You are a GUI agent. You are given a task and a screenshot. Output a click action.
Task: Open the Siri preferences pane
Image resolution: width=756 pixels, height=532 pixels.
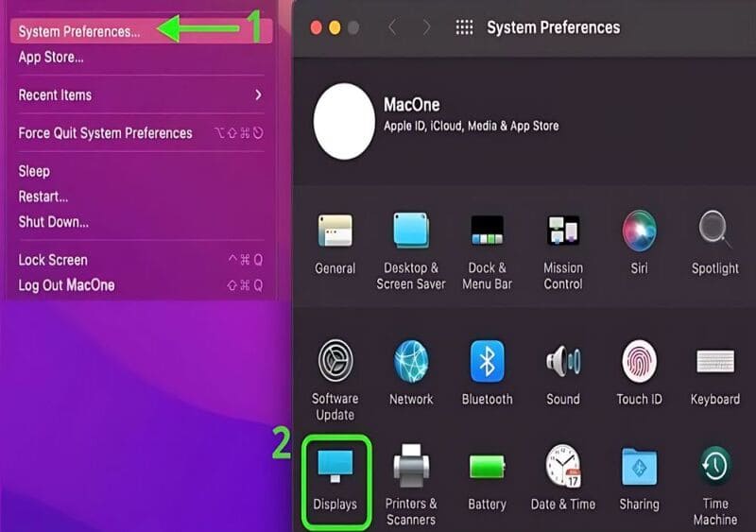[x=640, y=243]
